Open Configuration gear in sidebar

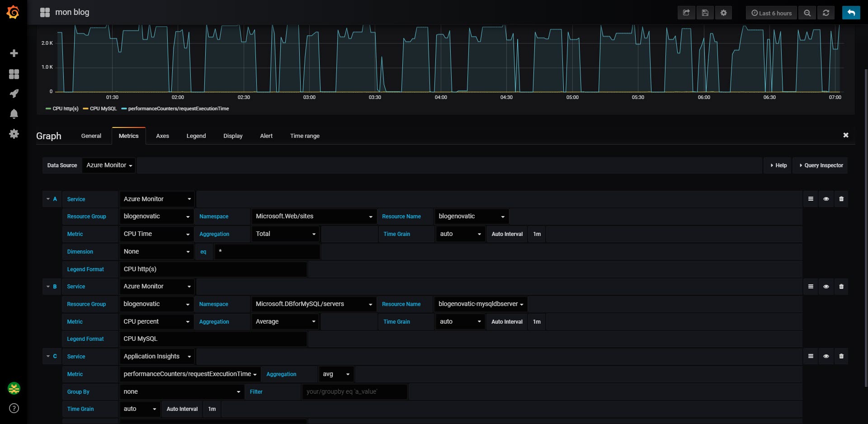[14, 134]
